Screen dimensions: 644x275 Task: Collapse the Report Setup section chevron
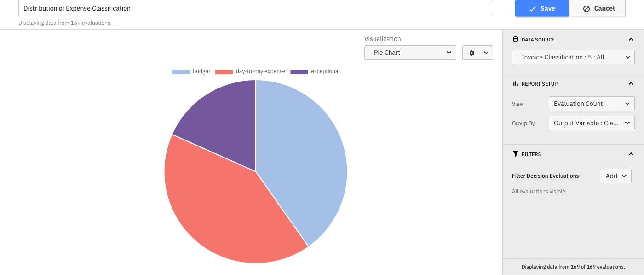pos(631,84)
